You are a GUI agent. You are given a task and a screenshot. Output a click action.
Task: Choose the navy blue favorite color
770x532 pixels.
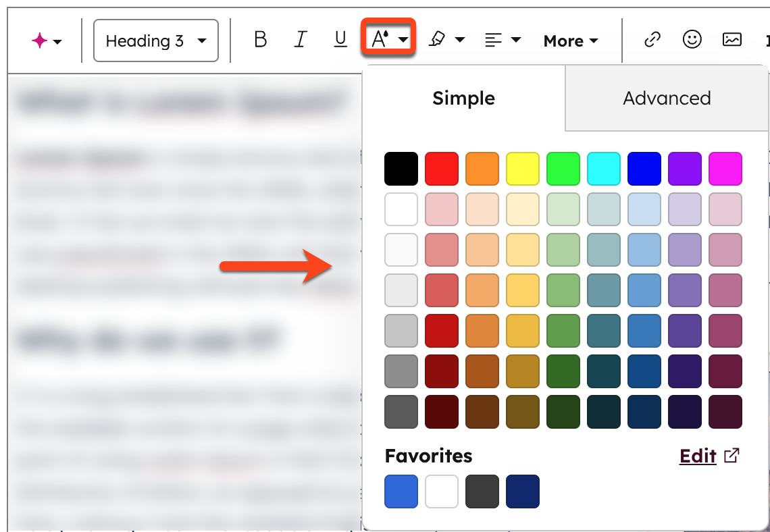tap(523, 491)
